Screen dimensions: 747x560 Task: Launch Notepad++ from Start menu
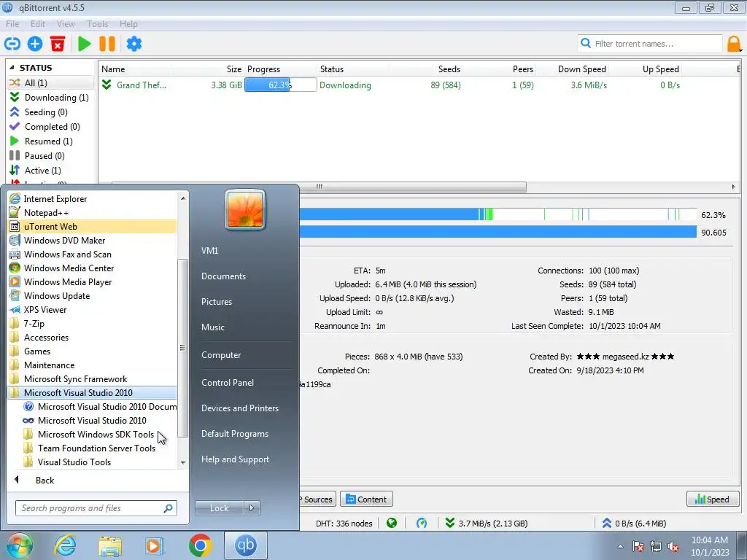93,213
